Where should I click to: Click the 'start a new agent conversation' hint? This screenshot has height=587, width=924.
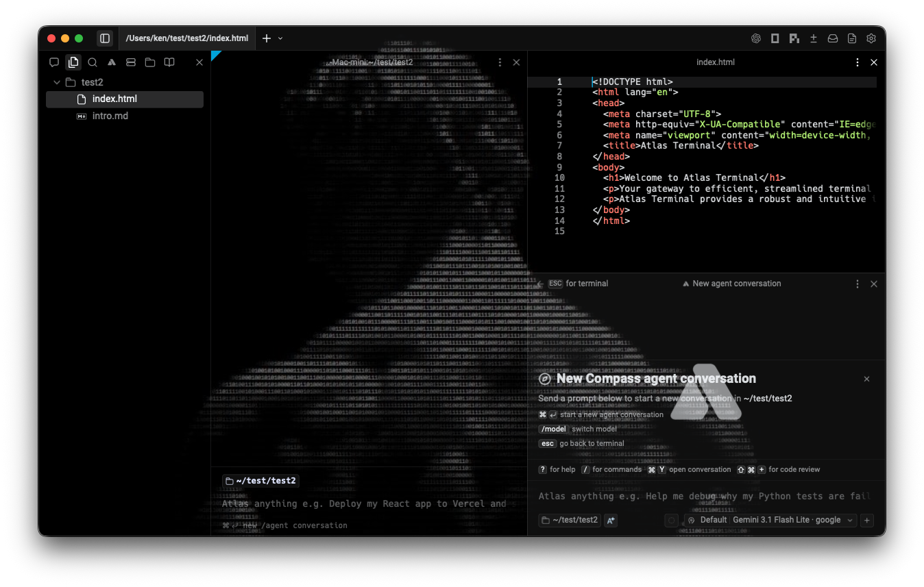coord(601,414)
